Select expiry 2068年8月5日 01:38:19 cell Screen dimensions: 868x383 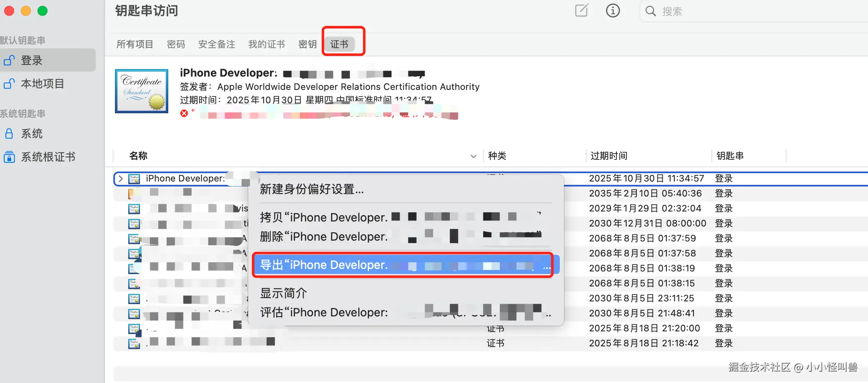642,269
